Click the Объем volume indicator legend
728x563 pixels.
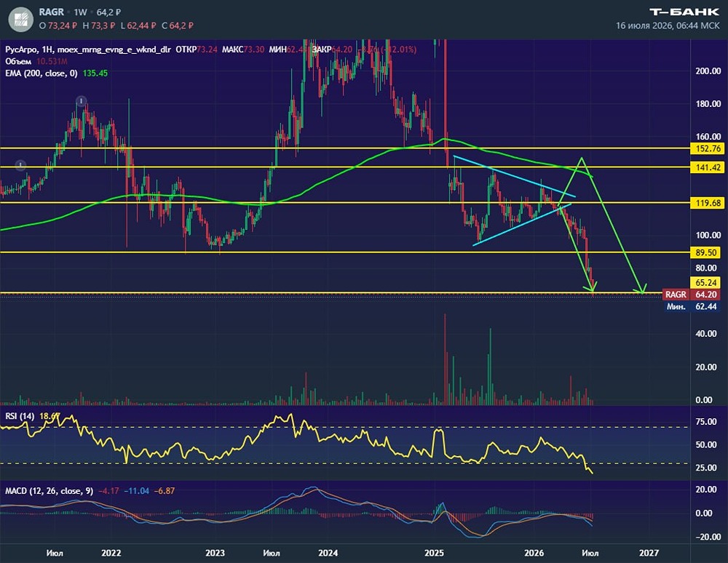[x=18, y=61]
